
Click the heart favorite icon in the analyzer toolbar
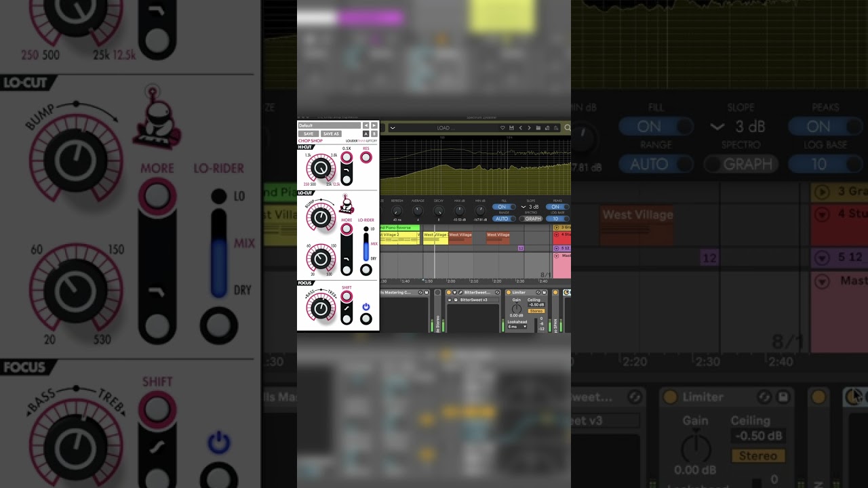pyautogui.click(x=502, y=127)
